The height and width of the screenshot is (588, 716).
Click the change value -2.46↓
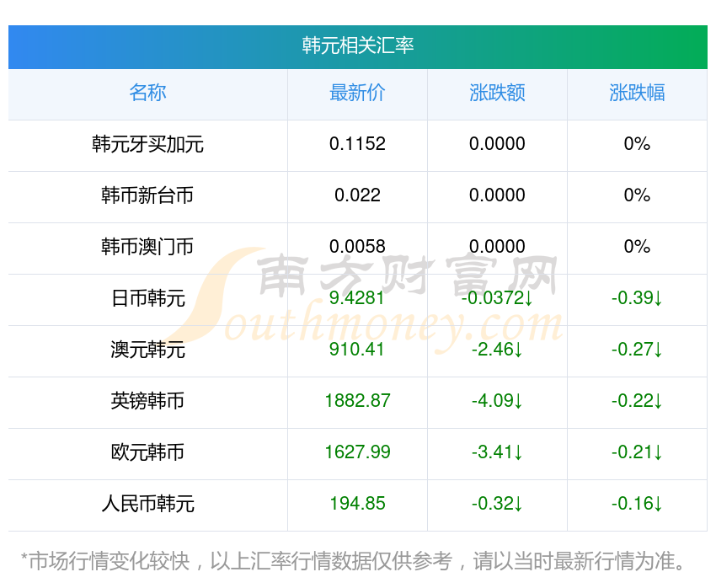[x=497, y=350]
